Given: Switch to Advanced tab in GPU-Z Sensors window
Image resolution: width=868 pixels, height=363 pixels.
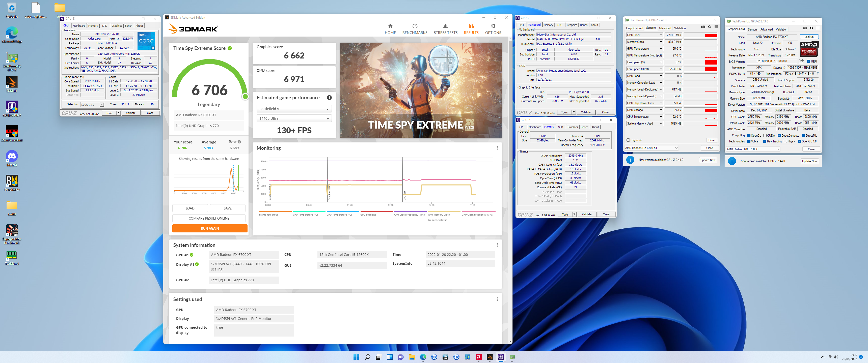Looking at the screenshot, I should coord(665,28).
